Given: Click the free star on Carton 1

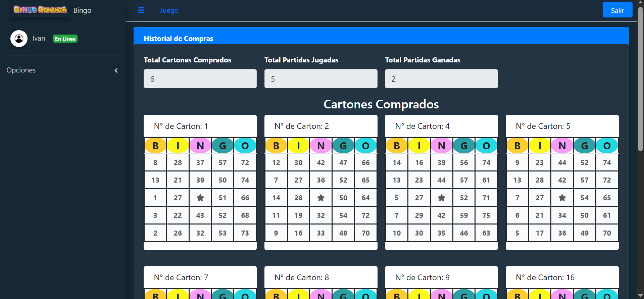Looking at the screenshot, I should pos(200,198).
